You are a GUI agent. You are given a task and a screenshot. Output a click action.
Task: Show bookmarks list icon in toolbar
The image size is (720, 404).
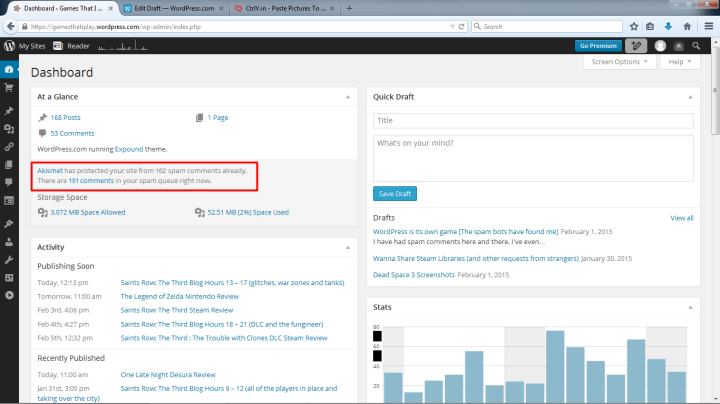650,27
